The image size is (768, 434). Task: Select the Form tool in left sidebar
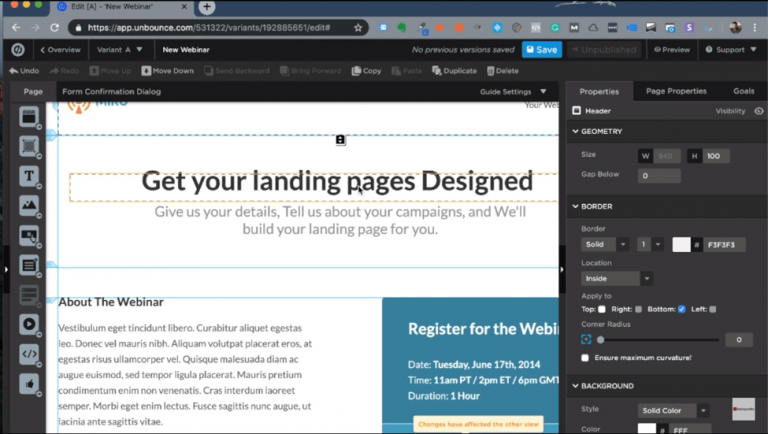(29, 265)
